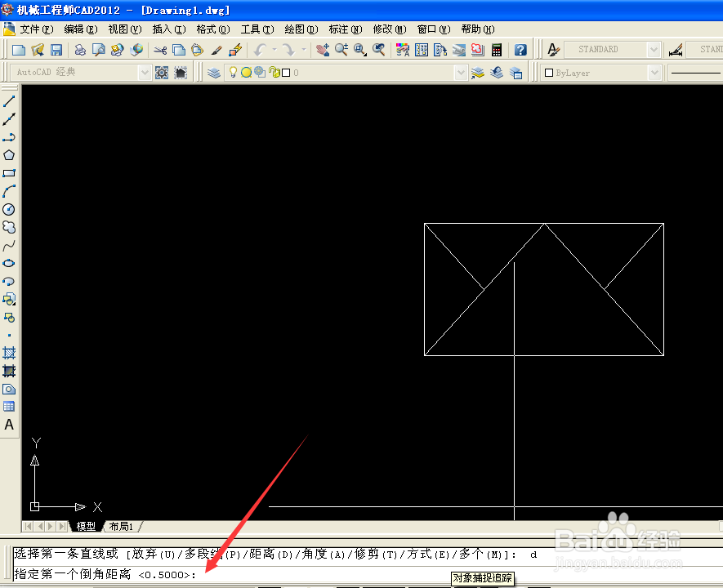Image resolution: width=723 pixels, height=588 pixels.
Task: Select the Arc tool
Action: 9,191
